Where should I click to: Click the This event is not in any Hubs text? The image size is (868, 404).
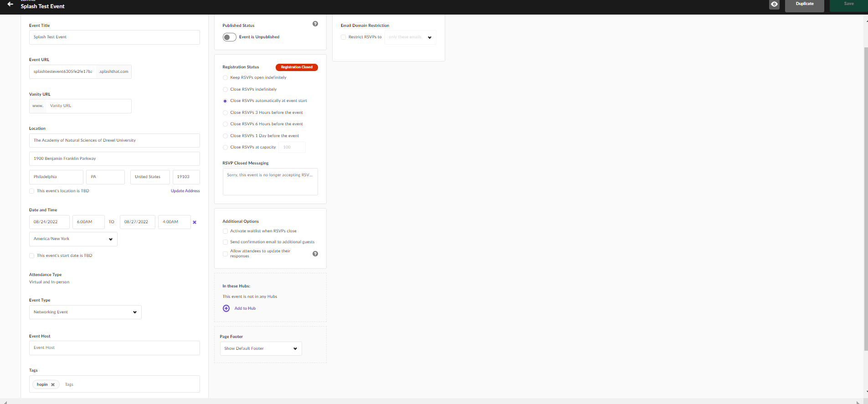[250, 297]
